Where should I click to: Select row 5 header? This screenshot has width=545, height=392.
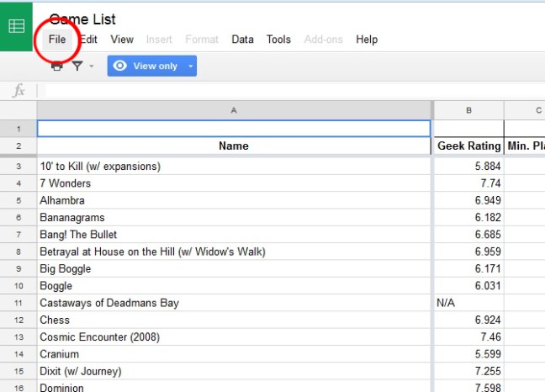(18, 200)
